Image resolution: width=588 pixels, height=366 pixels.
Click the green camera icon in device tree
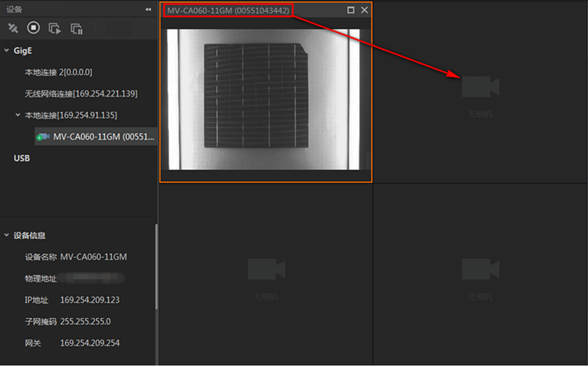tap(43, 137)
